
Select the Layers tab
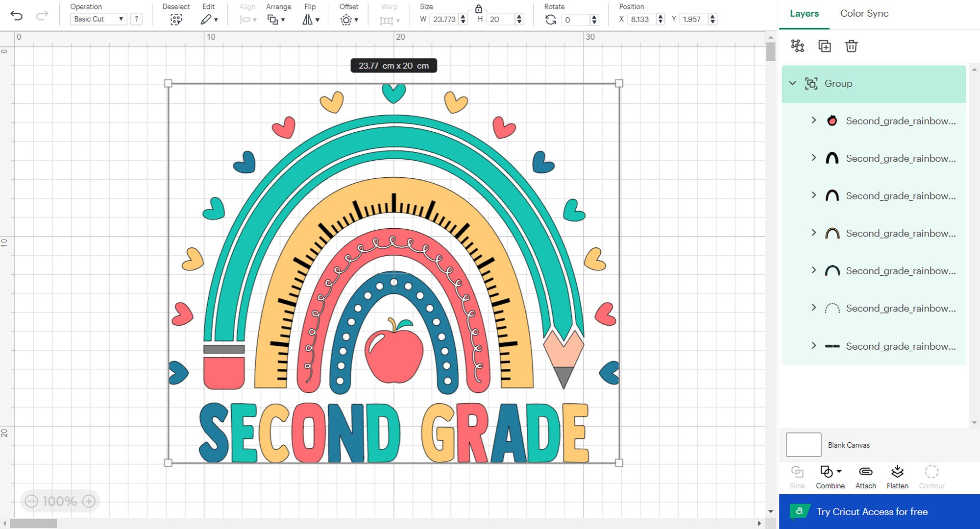point(804,13)
